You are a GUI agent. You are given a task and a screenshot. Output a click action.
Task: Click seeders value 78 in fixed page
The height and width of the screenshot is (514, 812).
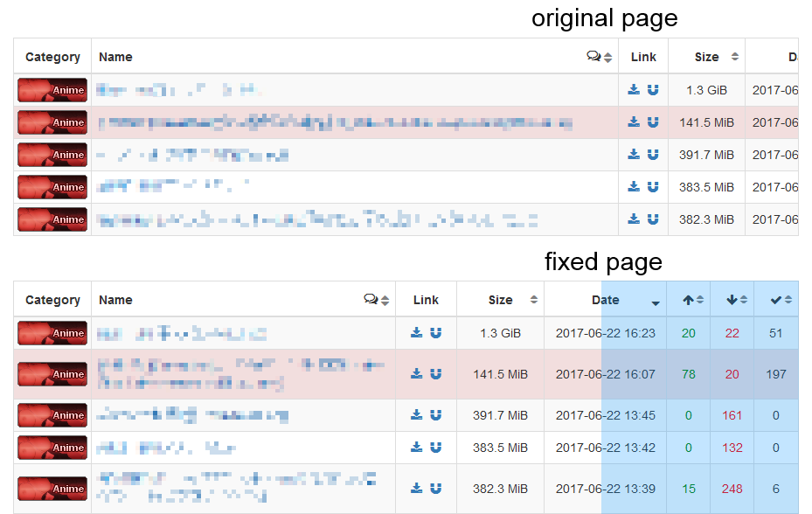pos(688,374)
